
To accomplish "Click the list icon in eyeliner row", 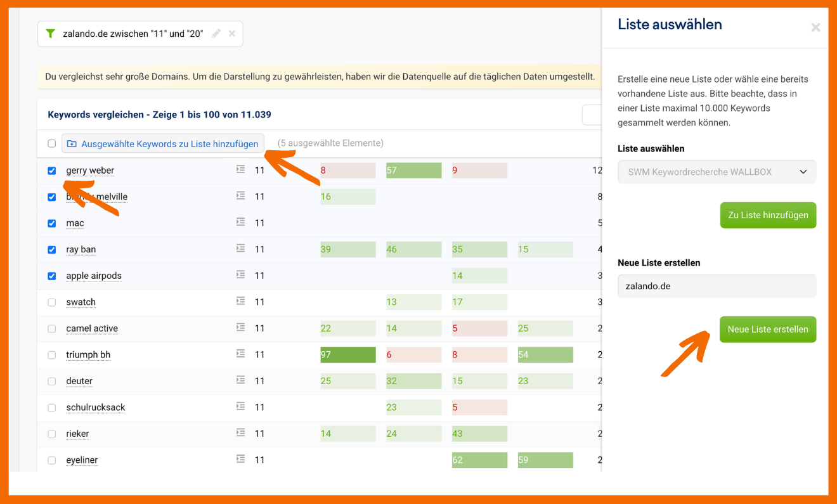I will 240,460.
